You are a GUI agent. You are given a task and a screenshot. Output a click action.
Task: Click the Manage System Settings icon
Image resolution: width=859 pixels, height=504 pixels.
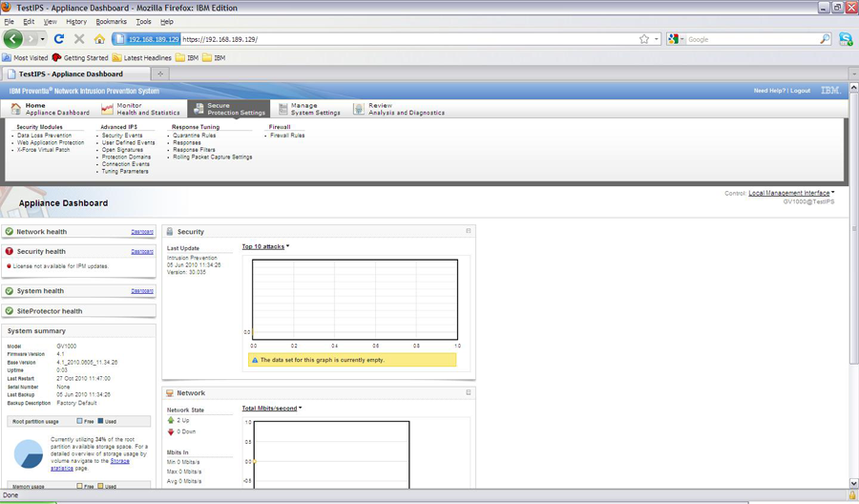[x=283, y=109]
